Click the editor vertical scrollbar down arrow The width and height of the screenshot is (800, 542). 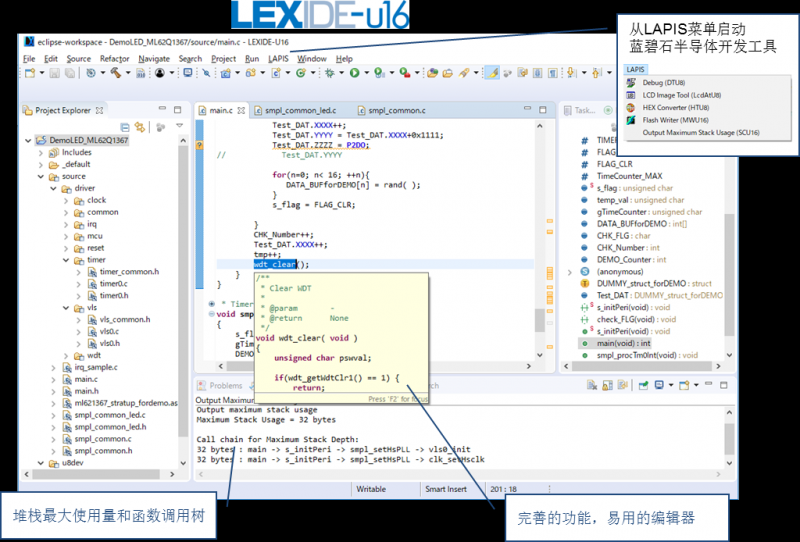click(x=540, y=355)
